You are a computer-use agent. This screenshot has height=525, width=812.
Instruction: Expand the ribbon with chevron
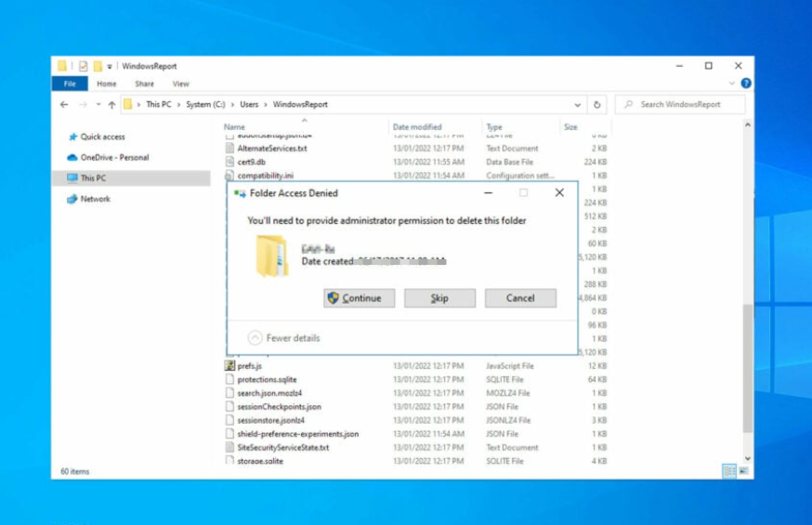coord(732,84)
